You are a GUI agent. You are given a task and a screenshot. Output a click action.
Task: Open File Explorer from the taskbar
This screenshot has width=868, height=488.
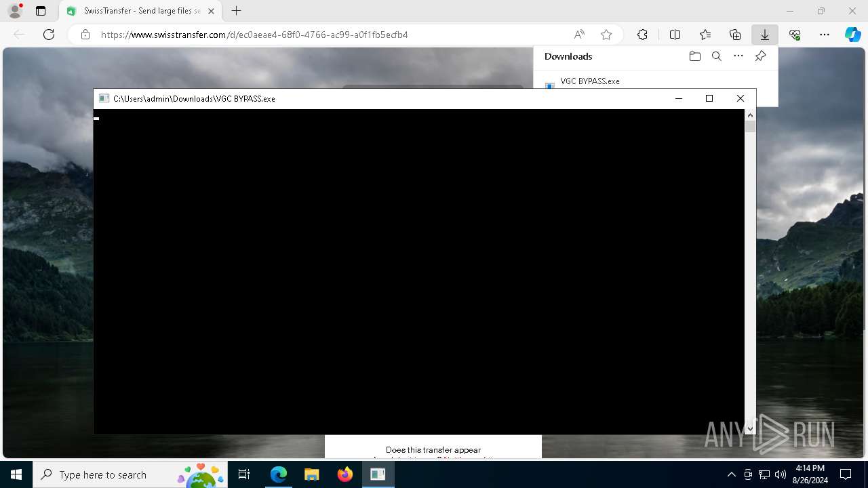coord(311,474)
